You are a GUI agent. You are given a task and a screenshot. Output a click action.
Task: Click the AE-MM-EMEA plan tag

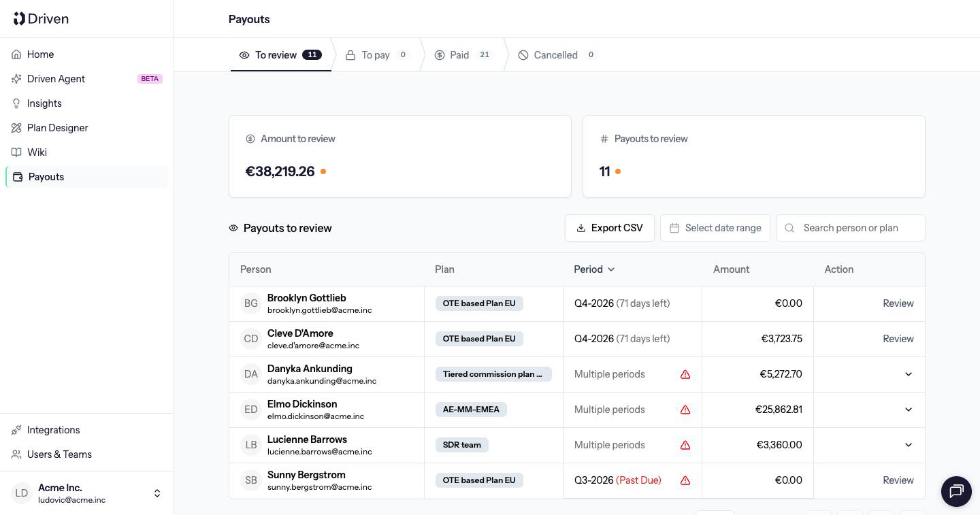tap(471, 410)
